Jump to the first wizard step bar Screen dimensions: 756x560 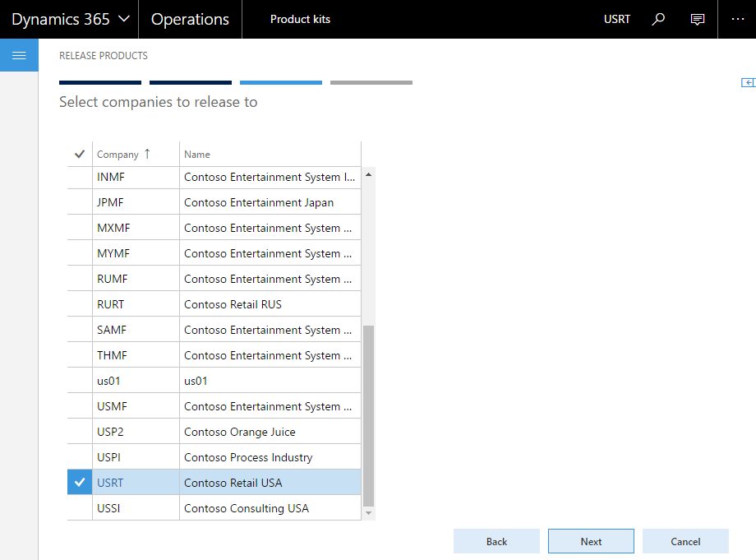[100, 82]
